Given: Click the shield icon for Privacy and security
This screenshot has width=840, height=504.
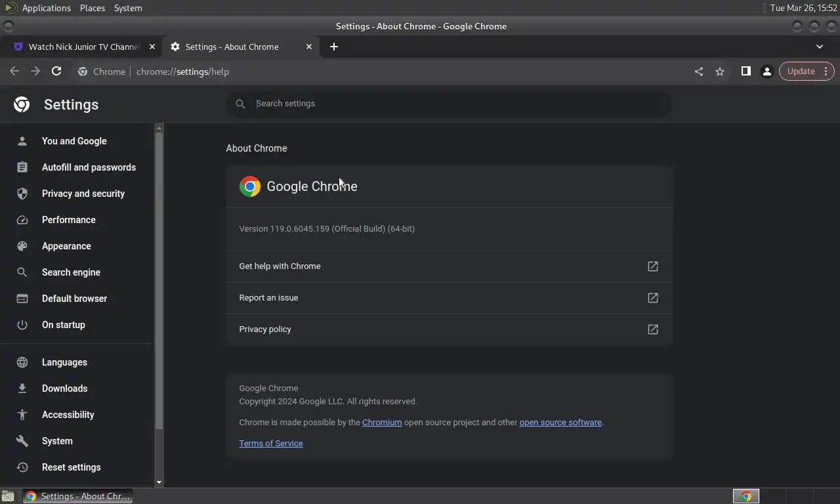Looking at the screenshot, I should 22,194.
